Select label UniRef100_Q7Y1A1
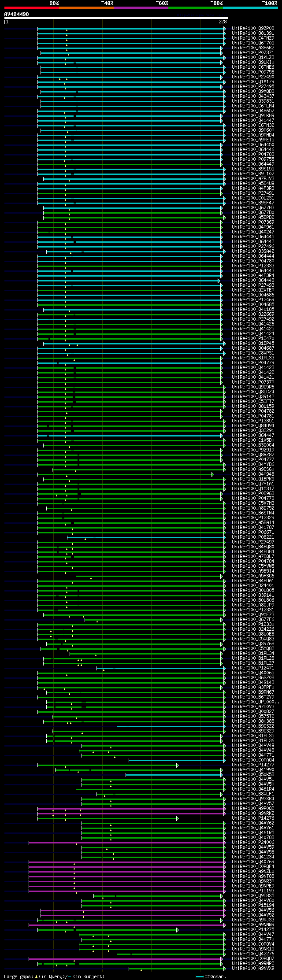The height and width of the screenshot is (980, 282). pyautogui.click(x=253, y=484)
